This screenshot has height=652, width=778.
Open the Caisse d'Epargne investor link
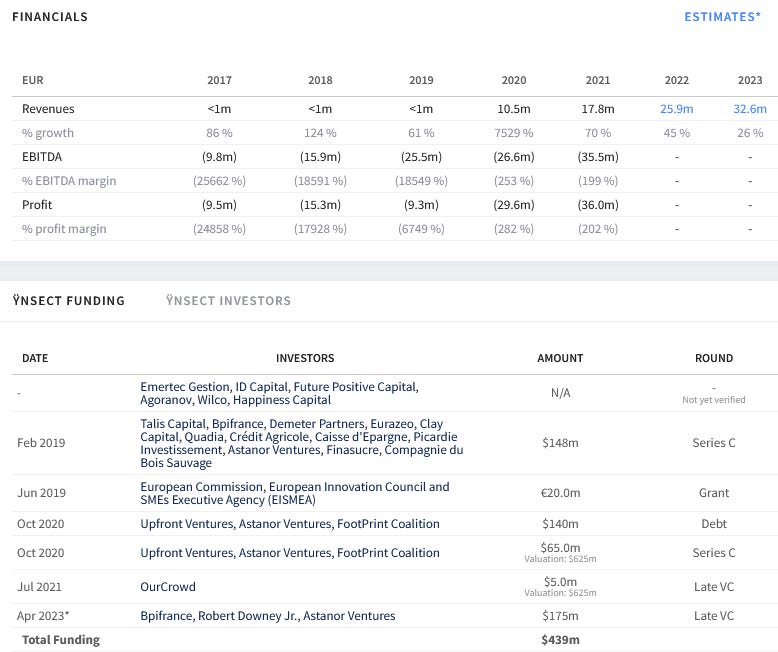tap(361, 437)
